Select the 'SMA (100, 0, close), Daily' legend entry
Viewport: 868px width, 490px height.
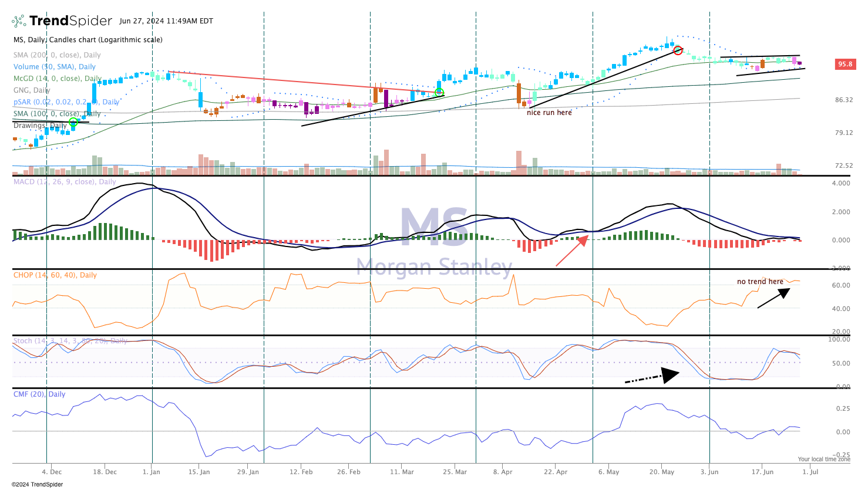click(57, 114)
